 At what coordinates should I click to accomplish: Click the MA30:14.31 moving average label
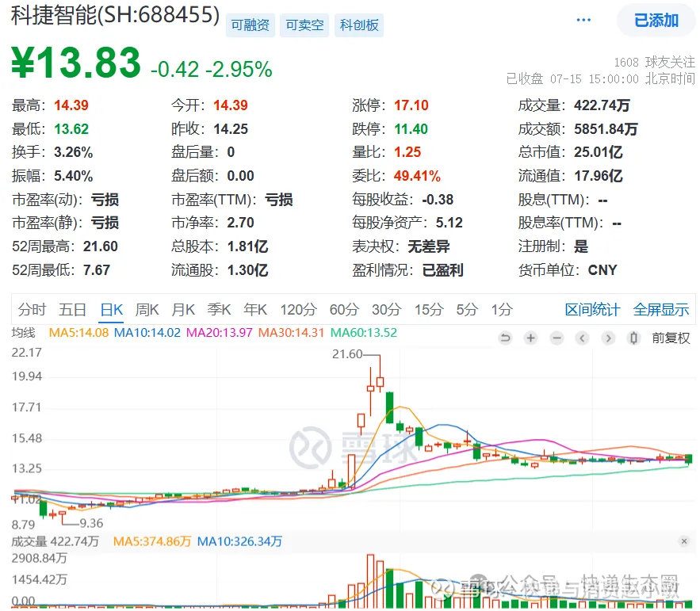tap(291, 333)
